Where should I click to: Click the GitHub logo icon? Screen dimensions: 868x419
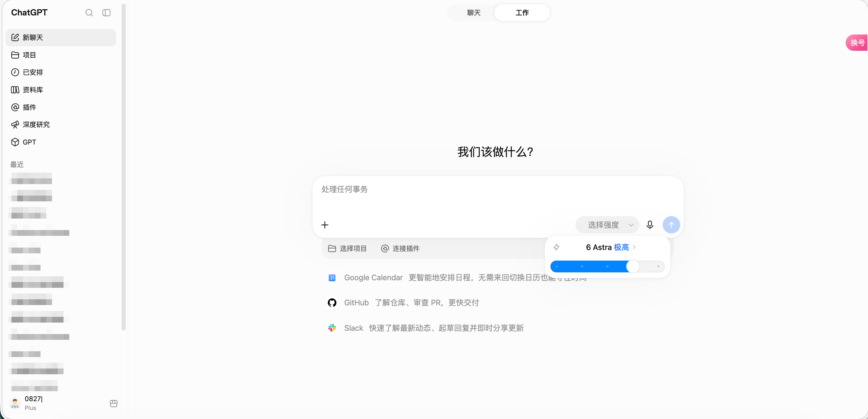332,303
